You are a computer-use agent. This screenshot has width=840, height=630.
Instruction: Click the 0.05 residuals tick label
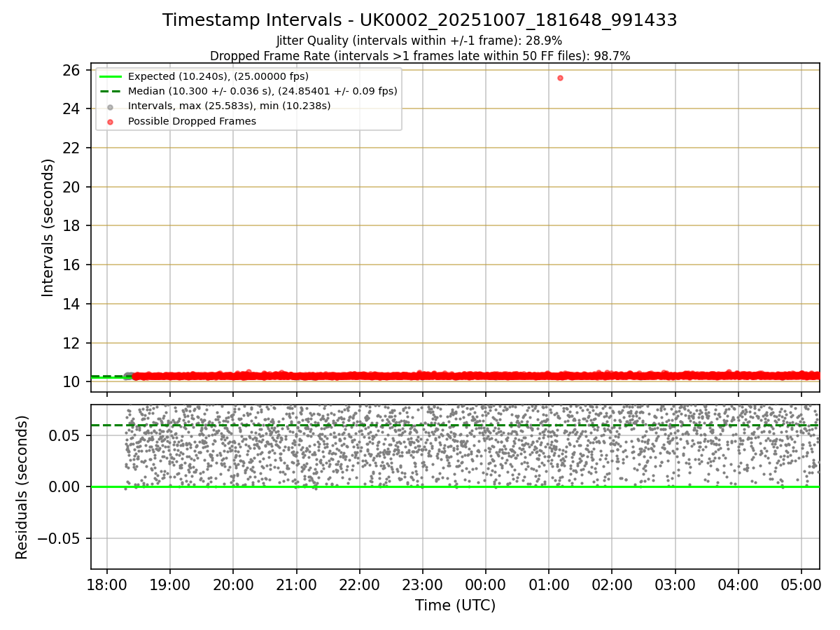[64, 435]
